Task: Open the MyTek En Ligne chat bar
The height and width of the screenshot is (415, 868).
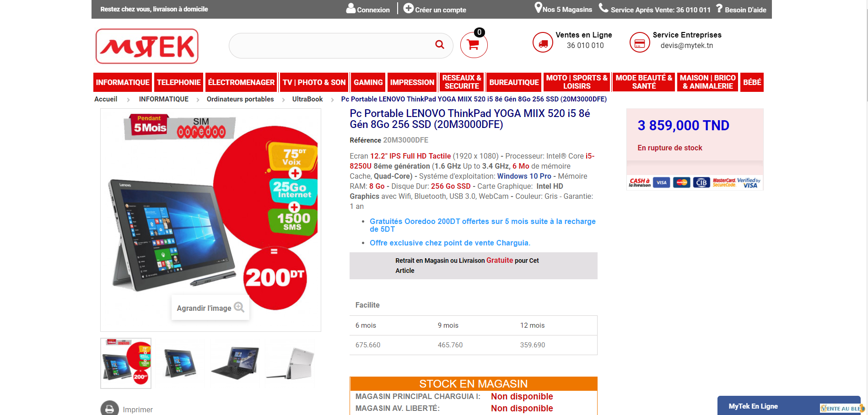Action: point(789,406)
